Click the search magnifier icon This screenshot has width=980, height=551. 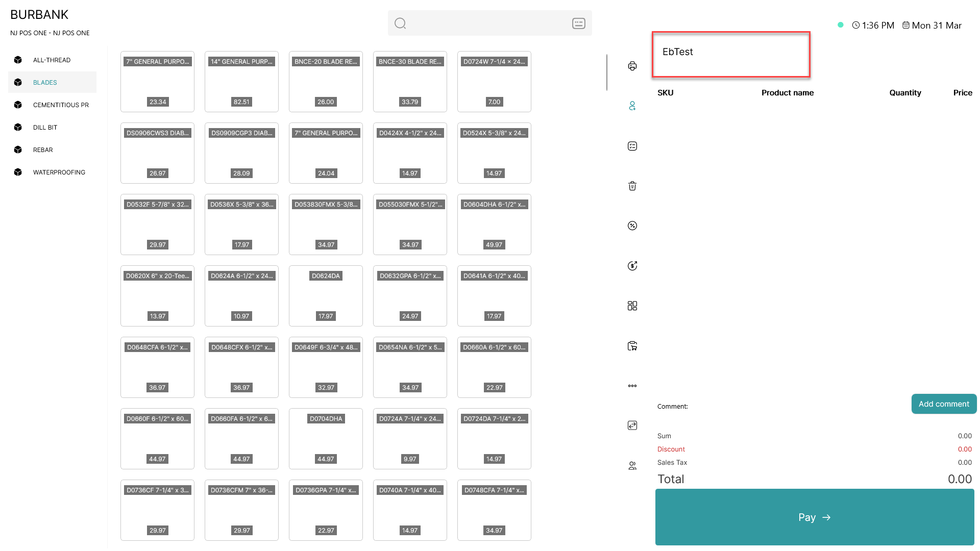[400, 23]
